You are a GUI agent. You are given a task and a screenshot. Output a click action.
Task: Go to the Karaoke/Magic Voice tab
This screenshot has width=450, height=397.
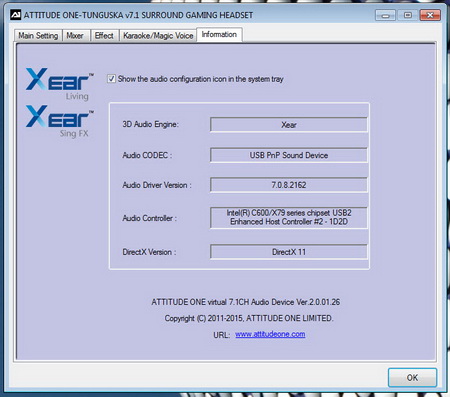[158, 35]
